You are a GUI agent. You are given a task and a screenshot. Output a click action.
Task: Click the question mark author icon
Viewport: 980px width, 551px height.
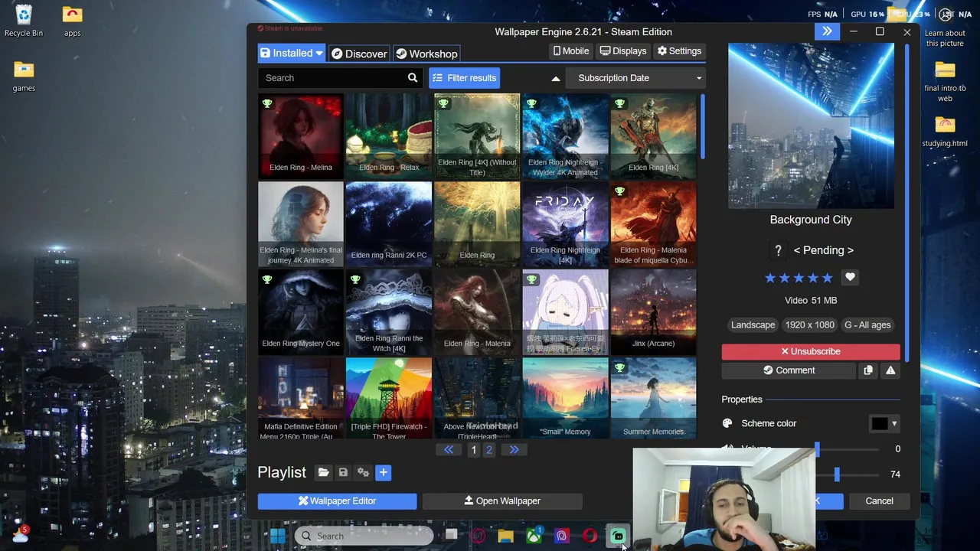click(778, 250)
